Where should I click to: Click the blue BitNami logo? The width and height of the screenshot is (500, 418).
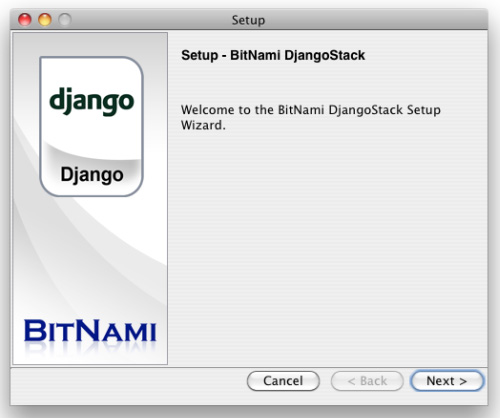click(90, 330)
